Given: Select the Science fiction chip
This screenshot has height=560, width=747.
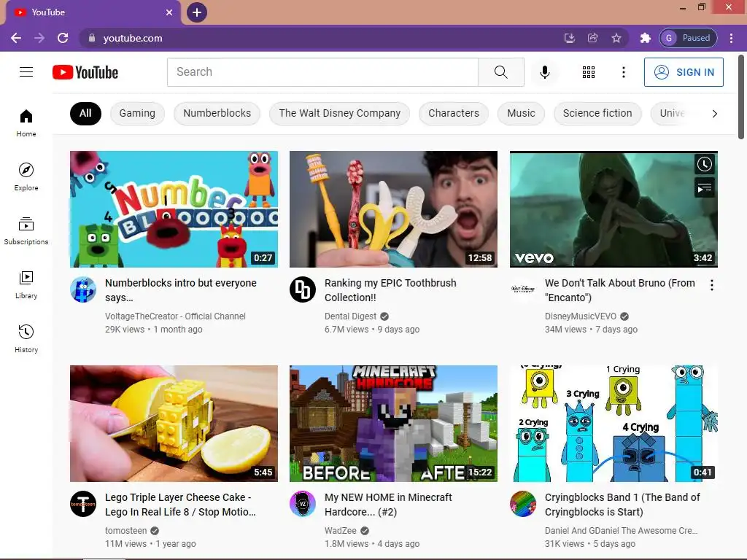Looking at the screenshot, I should (x=597, y=113).
